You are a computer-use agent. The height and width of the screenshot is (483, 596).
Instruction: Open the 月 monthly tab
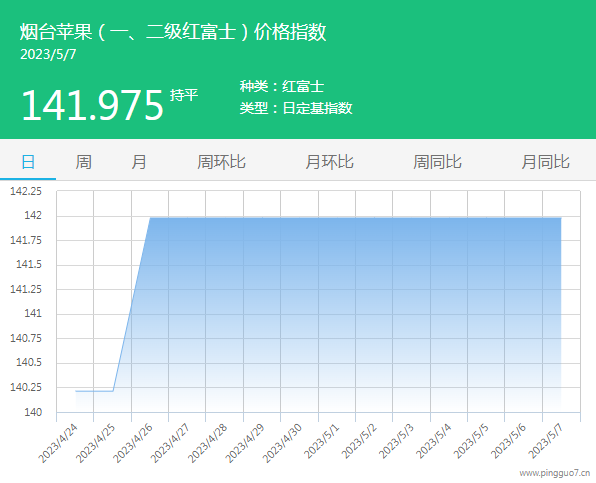point(139,162)
